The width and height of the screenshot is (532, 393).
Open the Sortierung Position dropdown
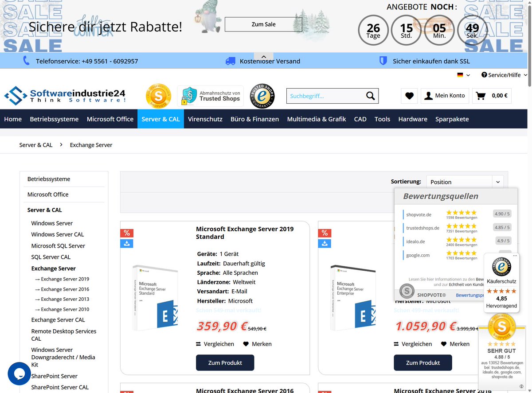coord(465,182)
